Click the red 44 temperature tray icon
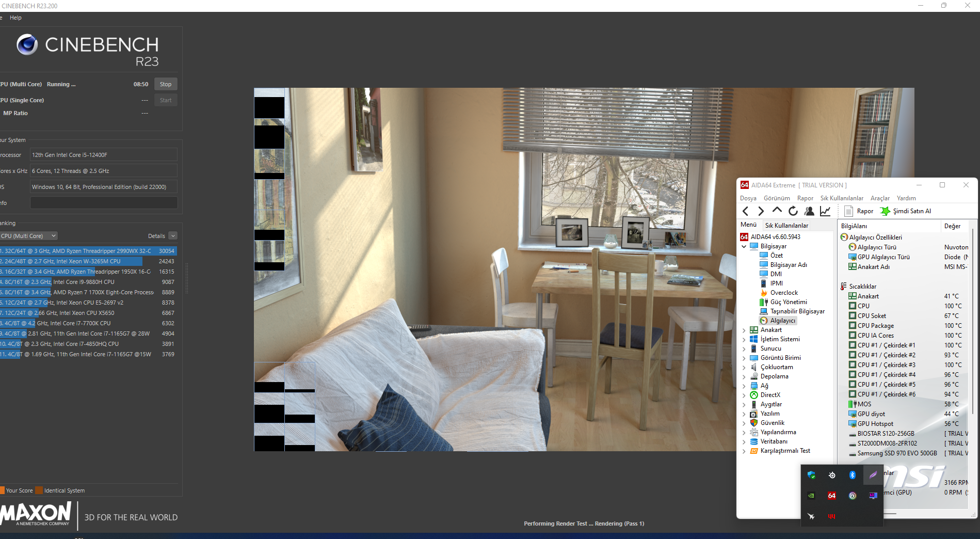This screenshot has width=980, height=539. (x=832, y=516)
